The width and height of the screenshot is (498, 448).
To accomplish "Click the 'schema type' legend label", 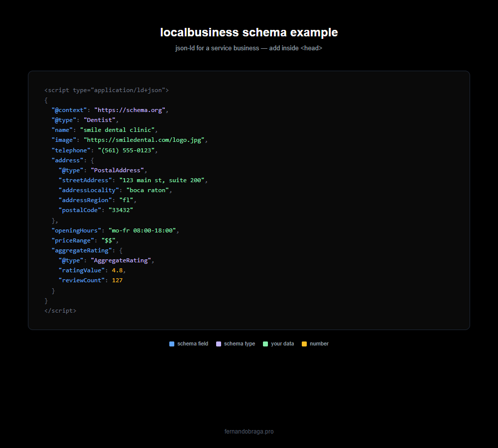I will click(240, 344).
